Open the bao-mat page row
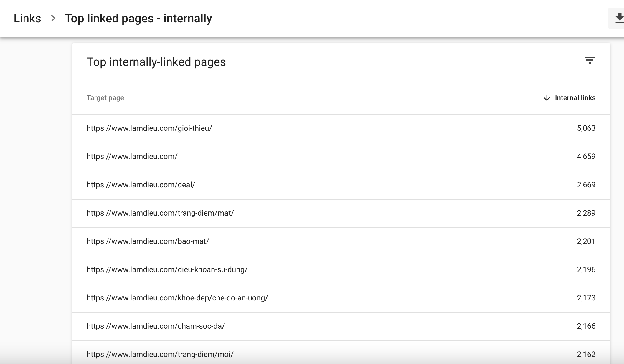624x364 pixels. click(341, 241)
